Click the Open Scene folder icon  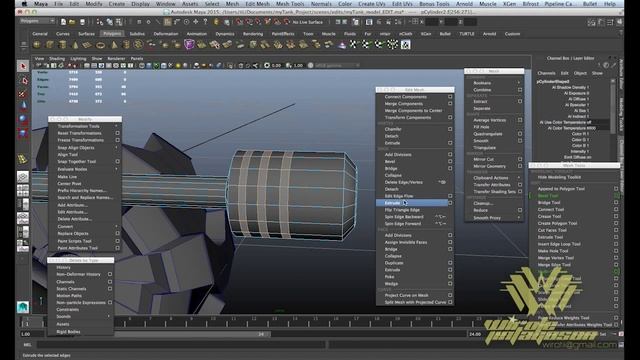[73, 22]
